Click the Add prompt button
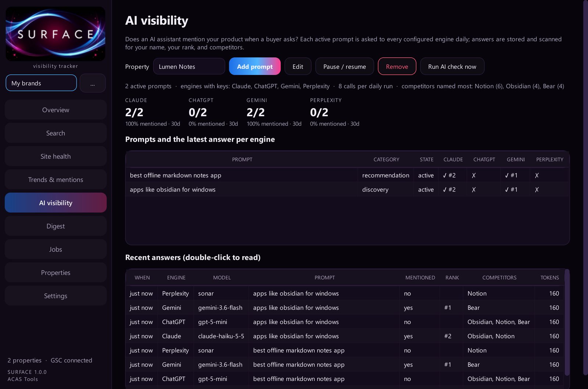The image size is (588, 389). coord(255,67)
